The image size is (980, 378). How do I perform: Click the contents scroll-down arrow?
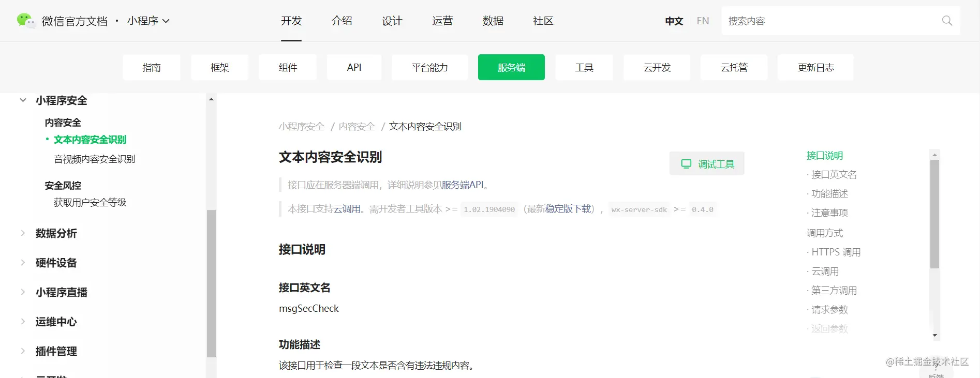(x=934, y=336)
